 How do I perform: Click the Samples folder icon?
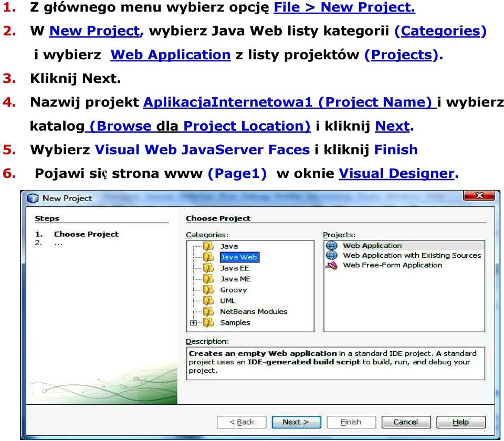[208, 323]
